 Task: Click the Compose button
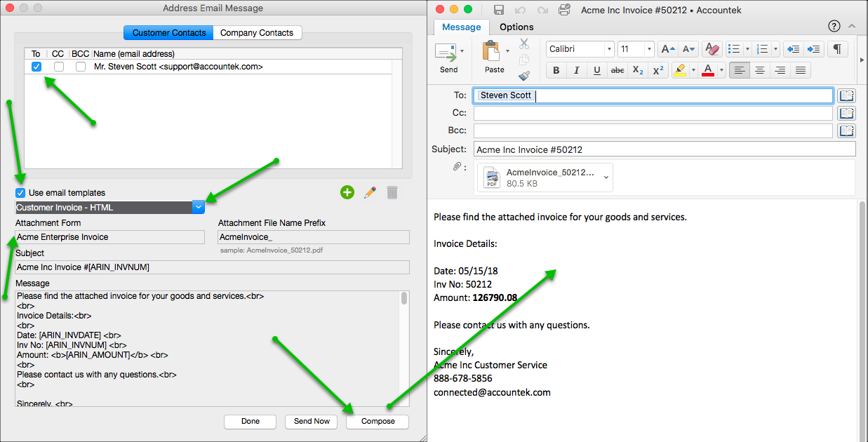point(377,422)
